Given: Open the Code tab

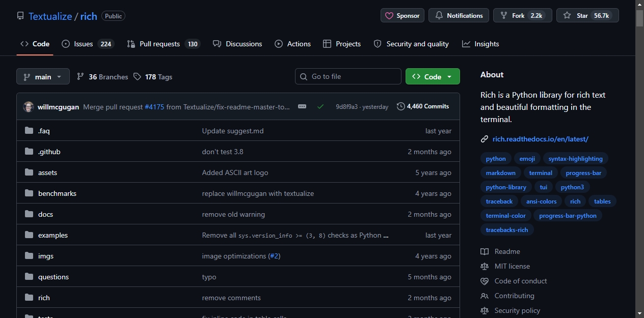Looking at the screenshot, I should point(35,44).
